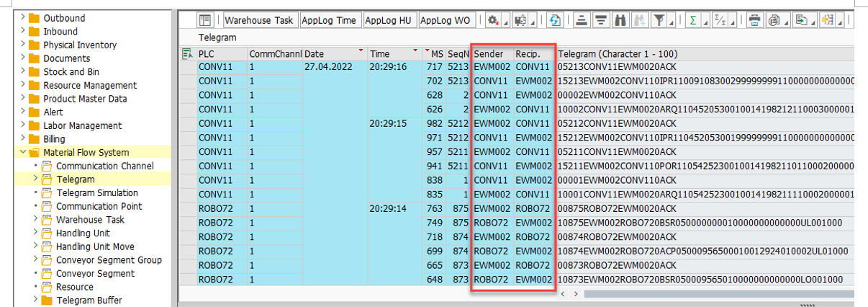Click the choose layout icon
This screenshot has width=868, height=307.
coord(828,20)
